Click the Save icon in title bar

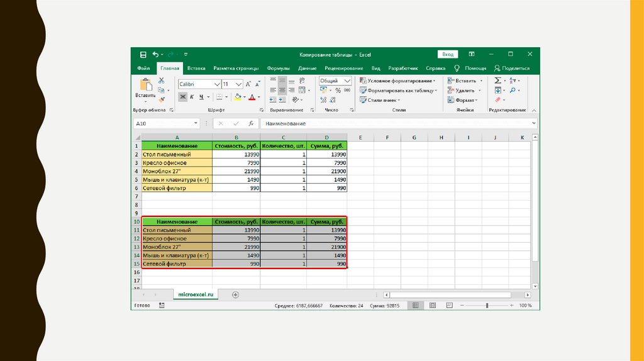[143, 55]
